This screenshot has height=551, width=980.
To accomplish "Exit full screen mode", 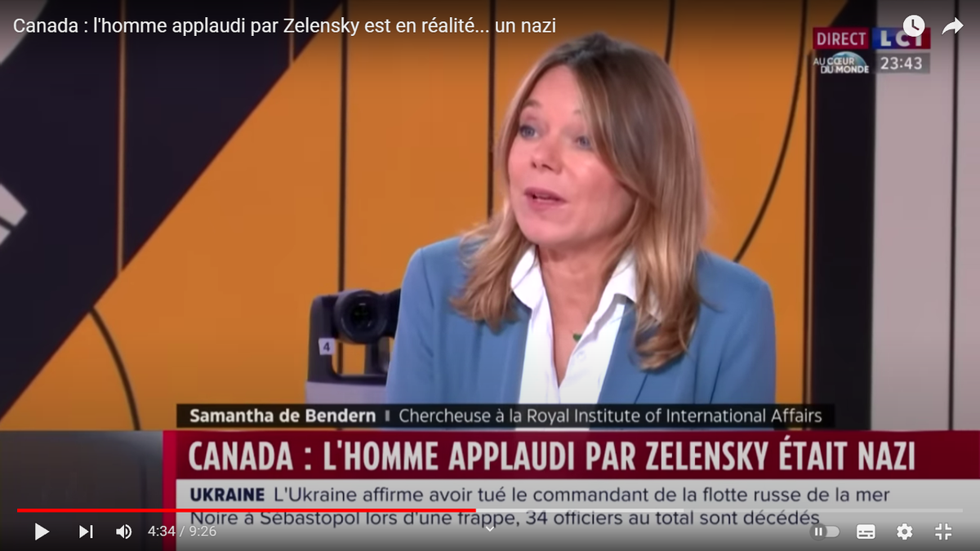I will (x=943, y=531).
